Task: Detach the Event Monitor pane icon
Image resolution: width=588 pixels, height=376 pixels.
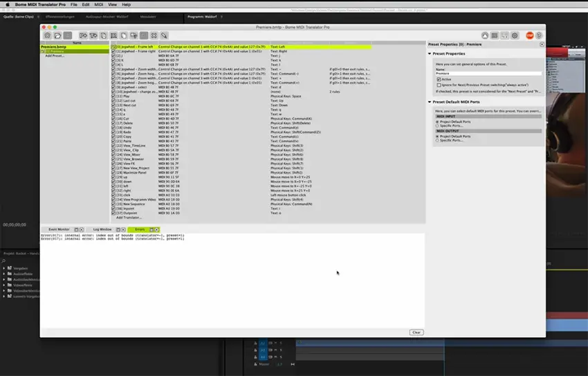Action: click(77, 229)
